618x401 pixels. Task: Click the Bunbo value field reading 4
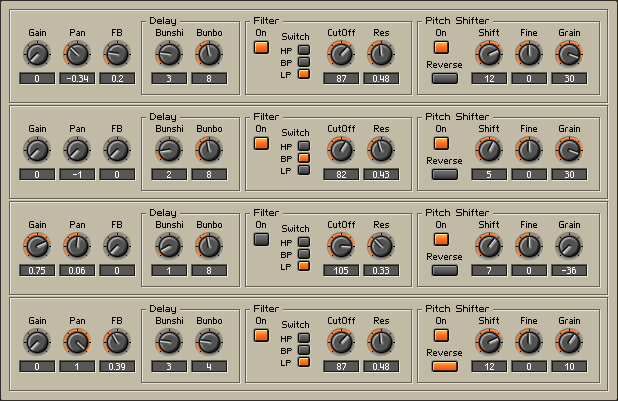[209, 366]
